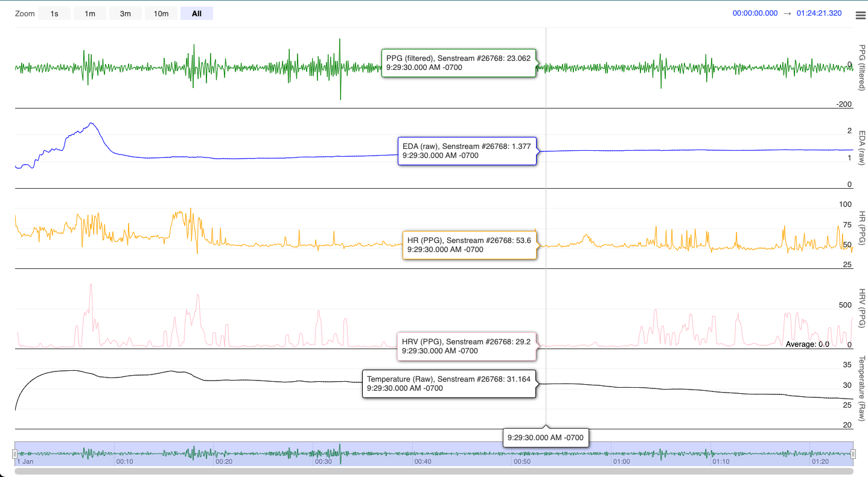Click the navigator at the 01:00 mark

coord(621,453)
